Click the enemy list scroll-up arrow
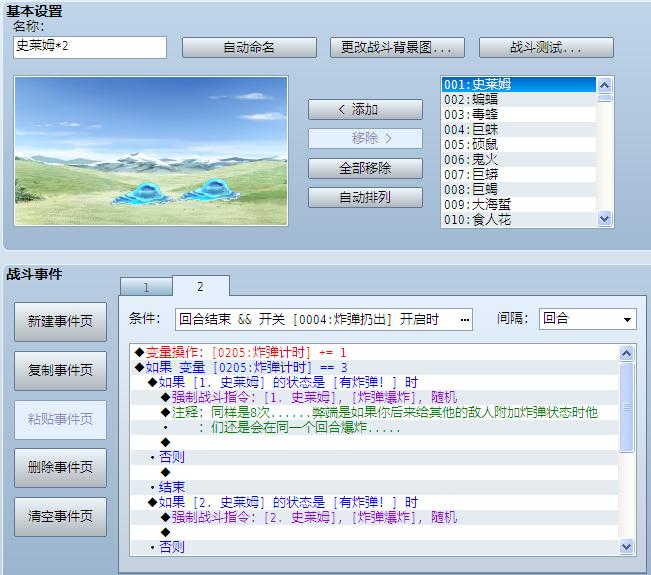651x575 pixels. tap(604, 85)
